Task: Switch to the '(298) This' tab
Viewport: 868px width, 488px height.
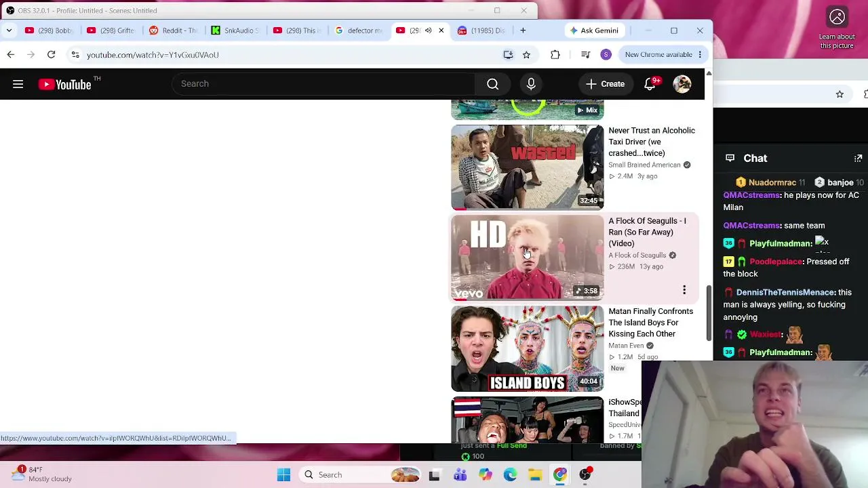Action: (297, 30)
